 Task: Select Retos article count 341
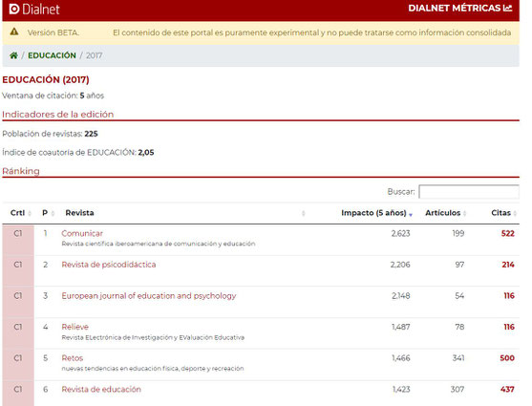[458, 358]
